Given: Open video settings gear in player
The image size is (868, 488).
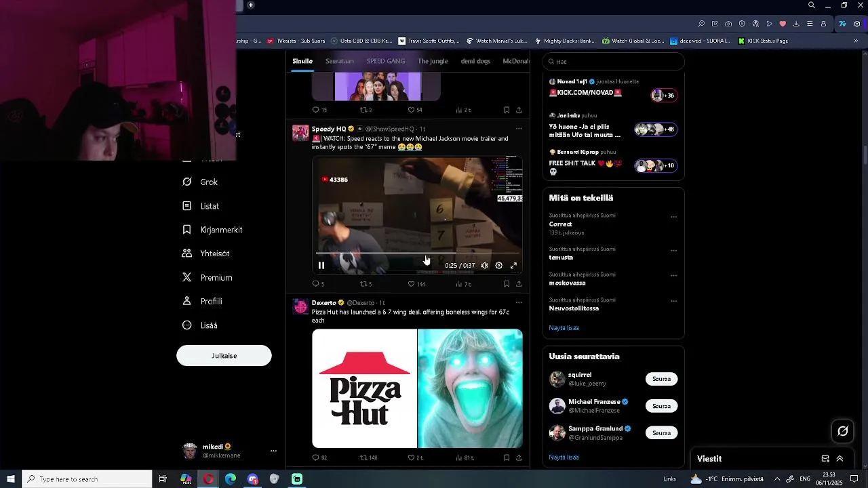Looking at the screenshot, I should point(498,266).
